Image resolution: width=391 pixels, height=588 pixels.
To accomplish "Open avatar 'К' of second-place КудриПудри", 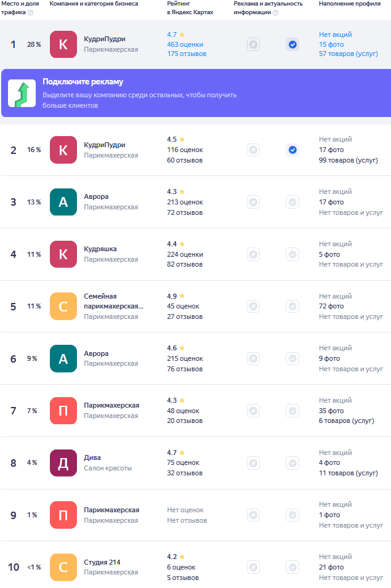I will coord(63,150).
